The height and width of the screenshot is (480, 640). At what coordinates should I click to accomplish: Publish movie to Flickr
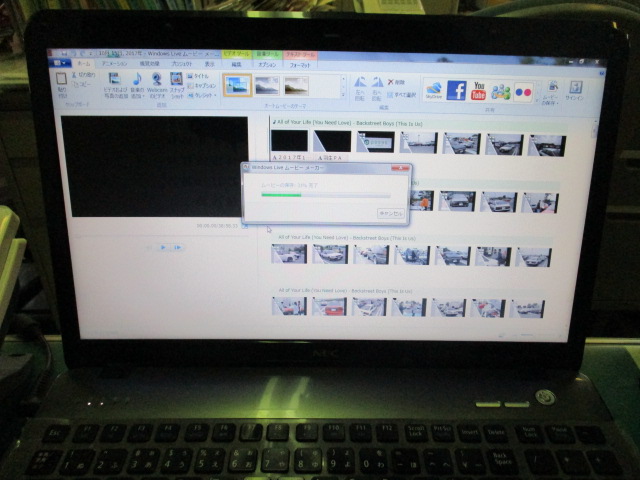pos(523,92)
